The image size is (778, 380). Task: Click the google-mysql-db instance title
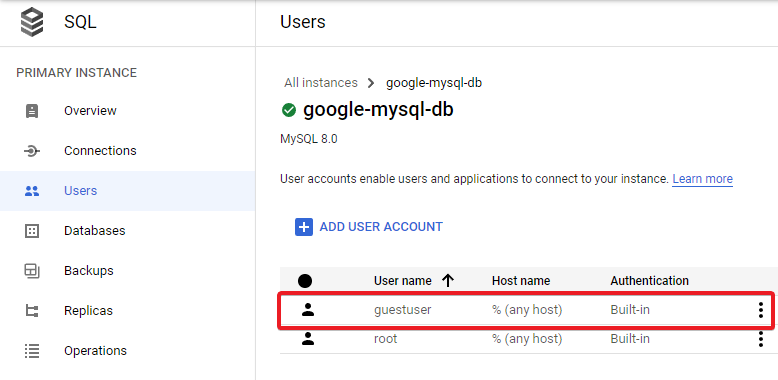point(378,110)
